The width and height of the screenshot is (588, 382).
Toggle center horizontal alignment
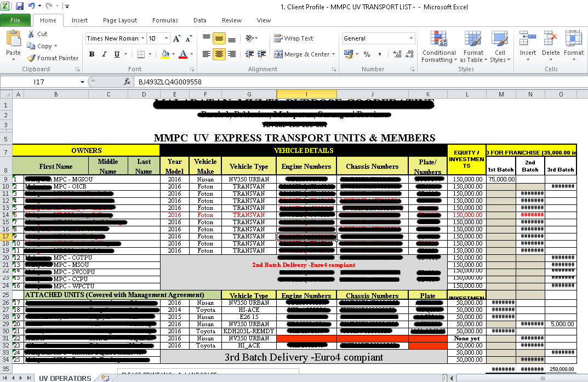click(x=219, y=54)
